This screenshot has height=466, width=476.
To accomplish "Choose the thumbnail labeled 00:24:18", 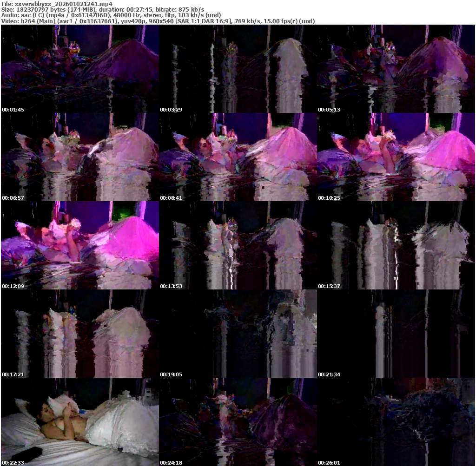I will [x=238, y=422].
